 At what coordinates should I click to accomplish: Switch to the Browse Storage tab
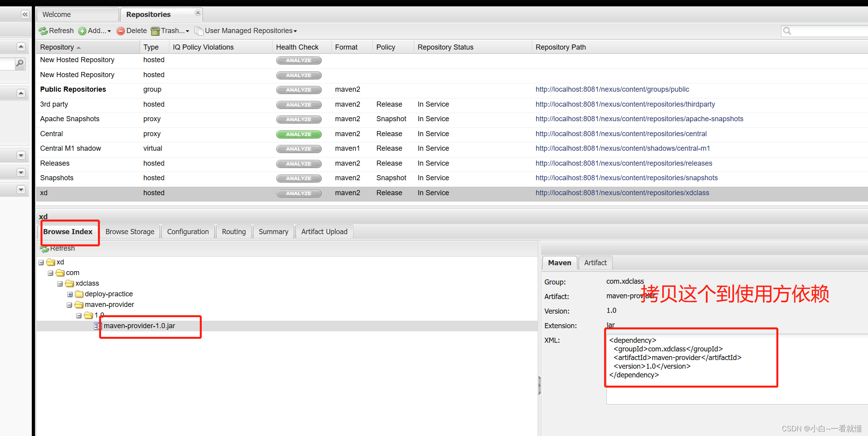tap(130, 232)
